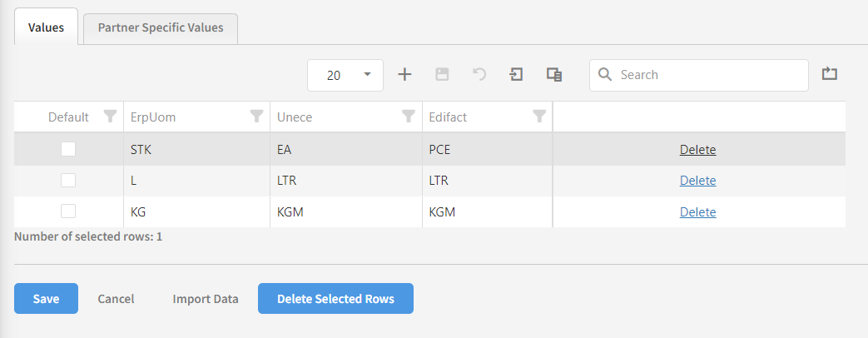Tick the Default checkbox for L row
Image resolution: width=868 pixels, height=338 pixels.
(68, 180)
